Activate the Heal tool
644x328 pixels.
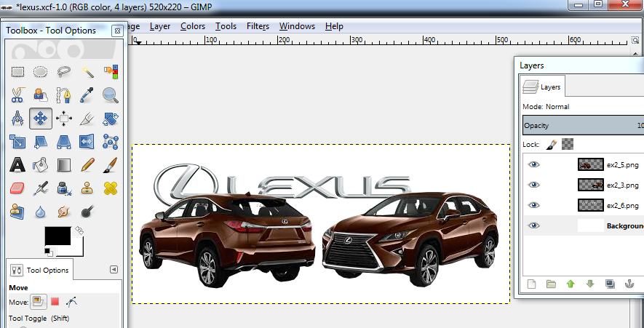point(111,188)
